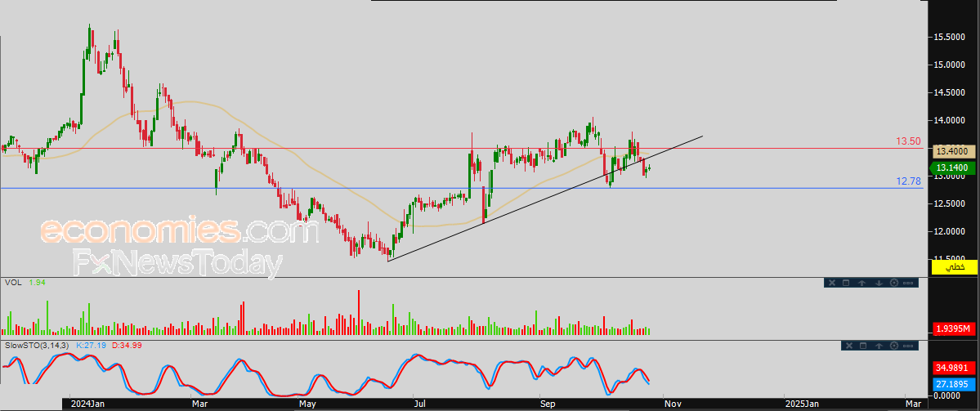
Task: Maximize the SlowSTO indicator panel
Action: [863, 346]
